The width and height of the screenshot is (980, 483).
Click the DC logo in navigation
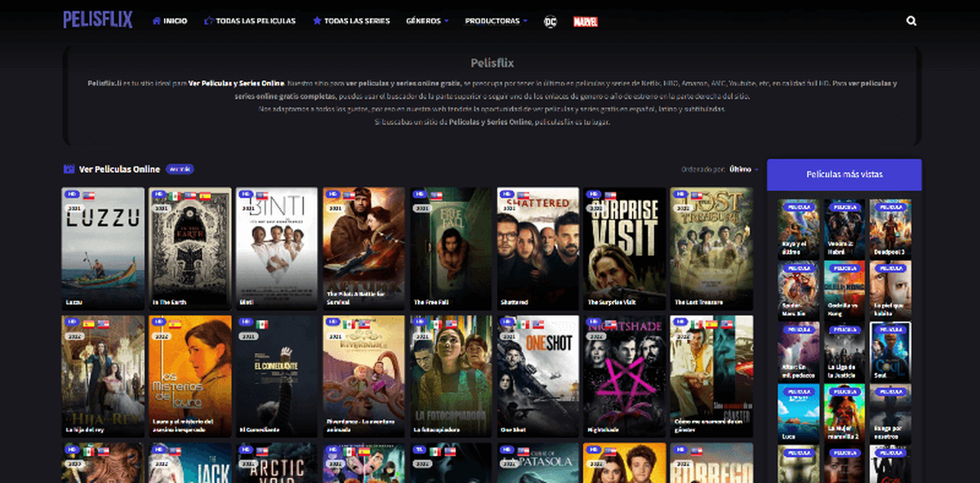coord(550,21)
